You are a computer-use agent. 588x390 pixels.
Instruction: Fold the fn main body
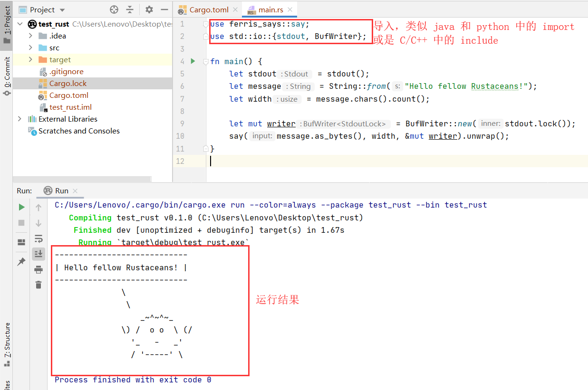click(x=205, y=61)
